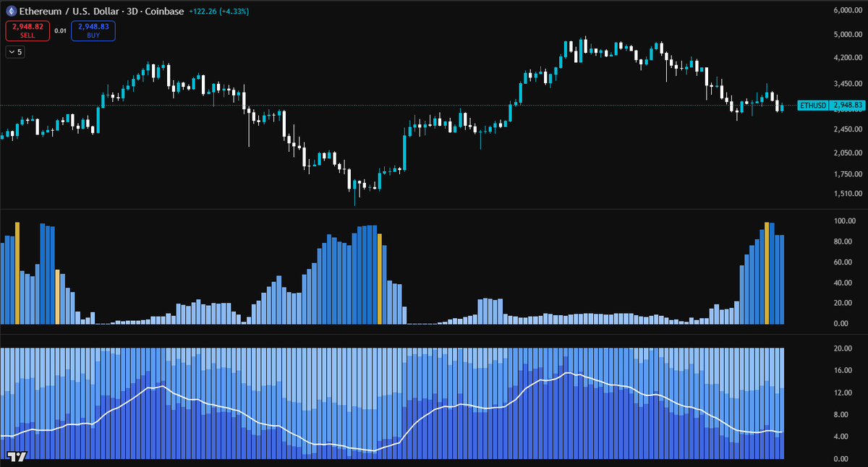Image resolution: width=868 pixels, height=467 pixels.
Task: Click the 100.00 oscillator scale label
Action: tap(846, 221)
